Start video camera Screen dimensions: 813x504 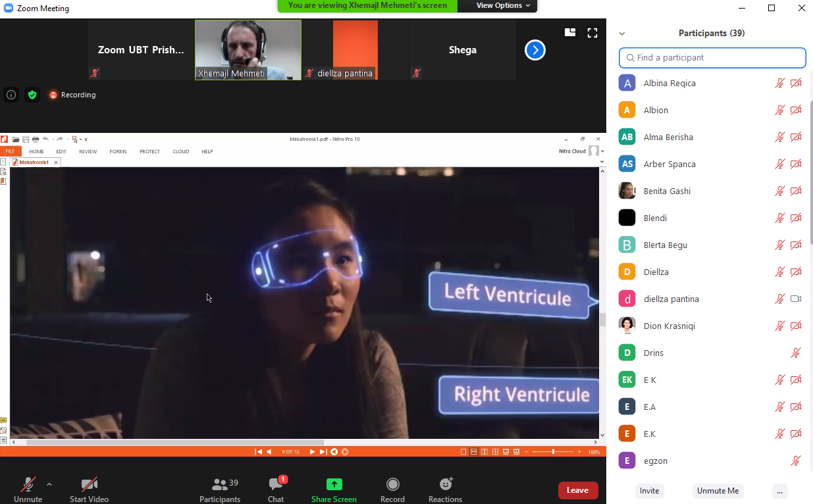tap(89, 486)
